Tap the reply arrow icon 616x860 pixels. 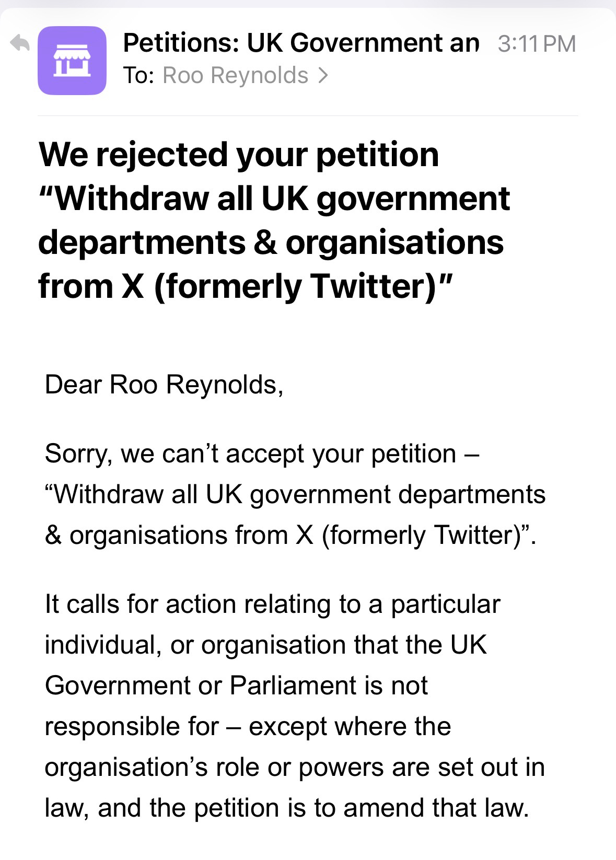pos(20,43)
